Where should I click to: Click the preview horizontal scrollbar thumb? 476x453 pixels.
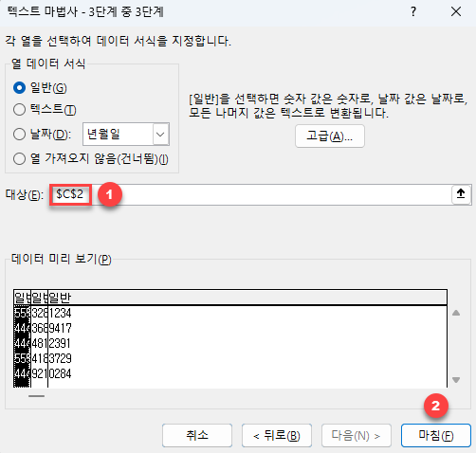(36, 396)
